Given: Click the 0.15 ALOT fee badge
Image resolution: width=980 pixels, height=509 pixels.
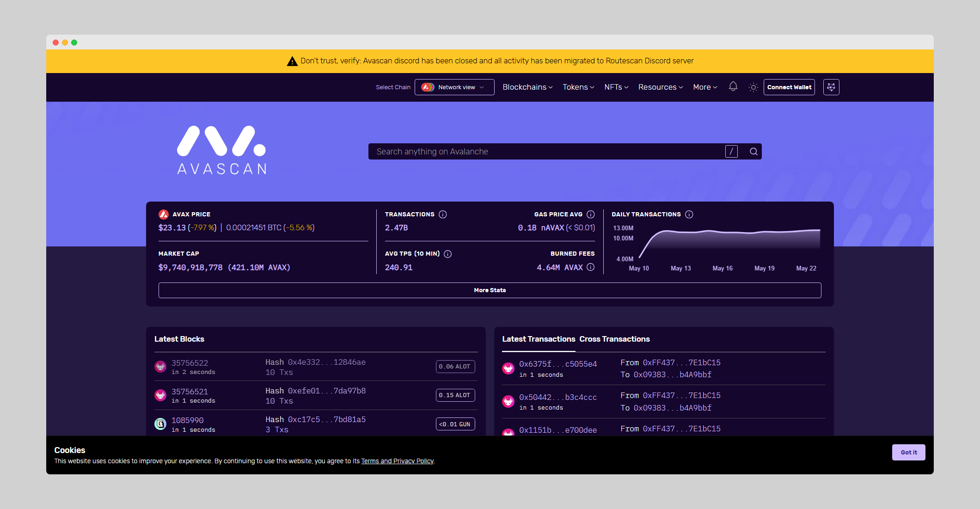Looking at the screenshot, I should click(455, 395).
